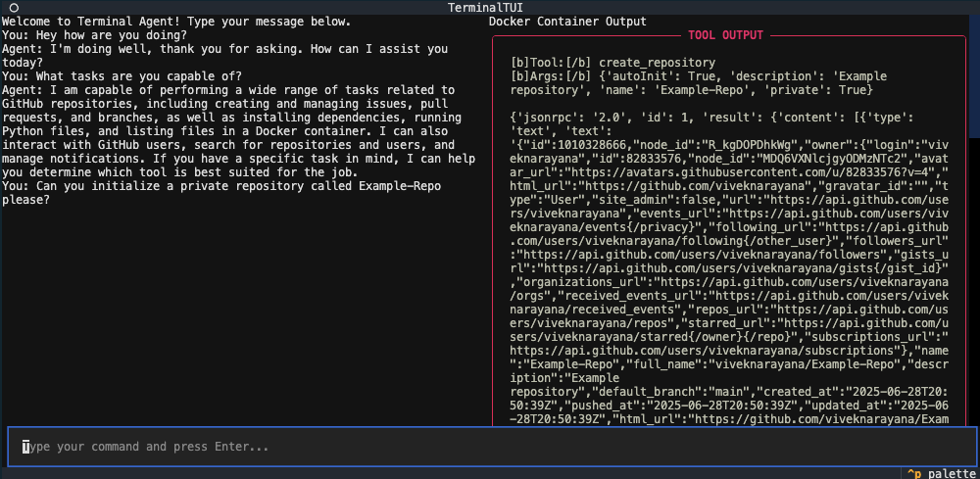The height and width of the screenshot is (479, 980).
Task: Click the '/orgs","received_events_url"' output line
Action: point(729,296)
